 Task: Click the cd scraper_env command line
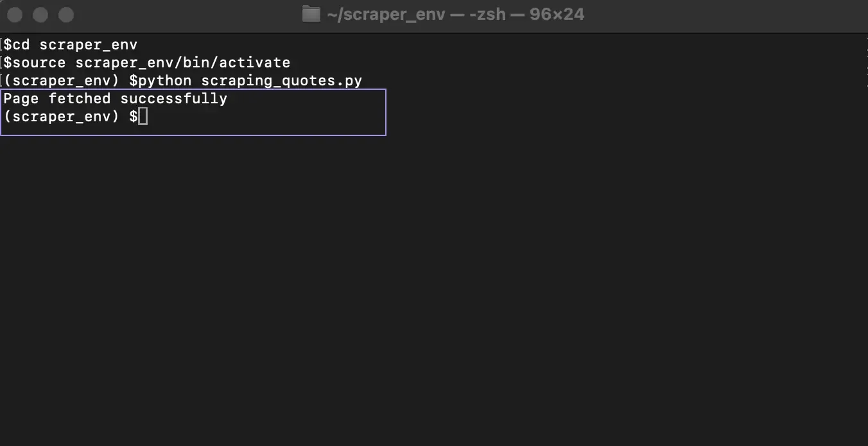(71, 44)
